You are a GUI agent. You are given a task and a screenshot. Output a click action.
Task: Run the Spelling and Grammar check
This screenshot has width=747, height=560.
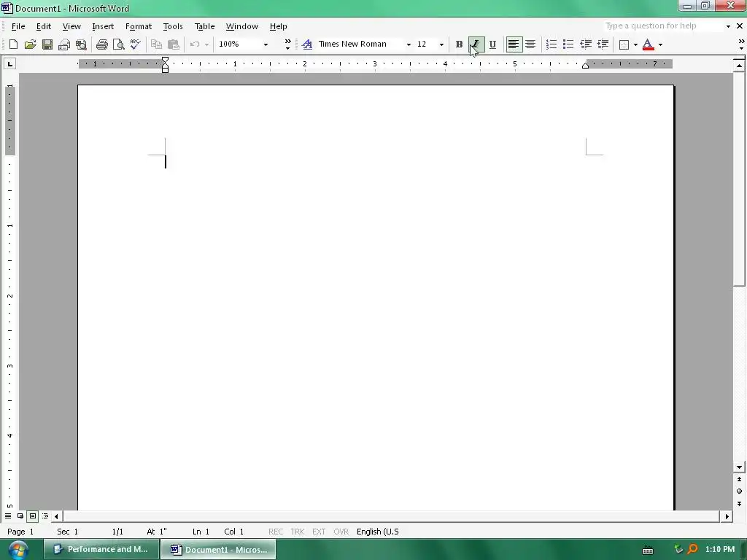135,44
